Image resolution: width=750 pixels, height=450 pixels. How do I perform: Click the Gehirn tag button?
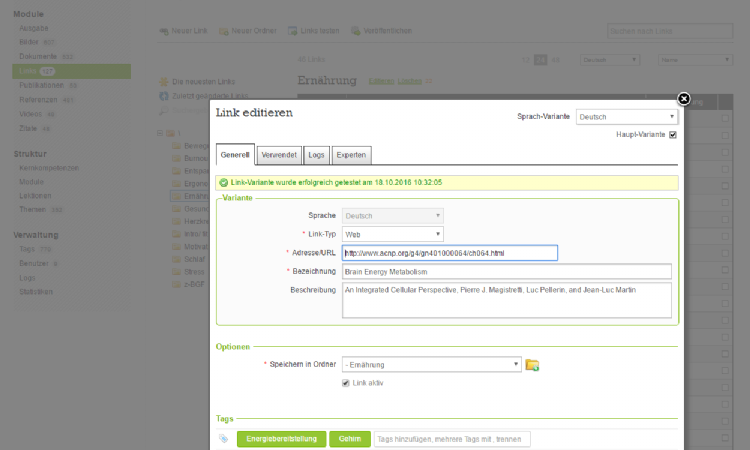(349, 439)
